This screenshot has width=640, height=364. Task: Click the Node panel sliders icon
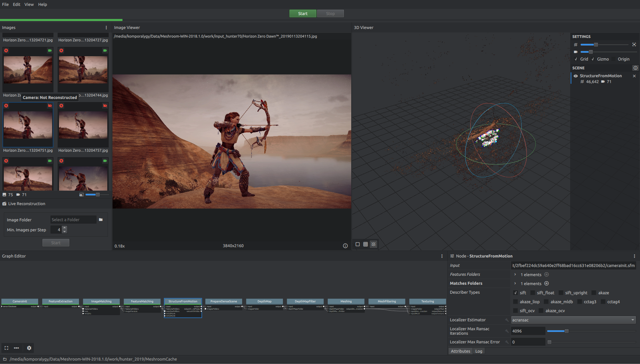coord(452,256)
